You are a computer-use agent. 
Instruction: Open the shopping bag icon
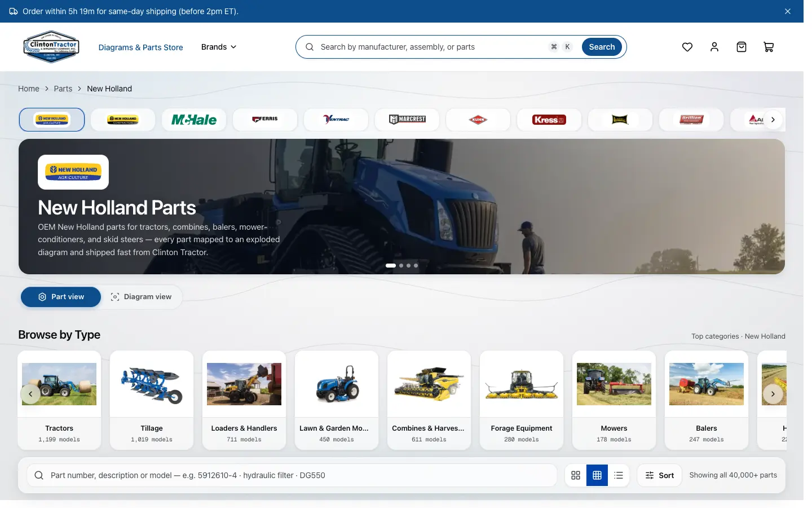point(741,47)
